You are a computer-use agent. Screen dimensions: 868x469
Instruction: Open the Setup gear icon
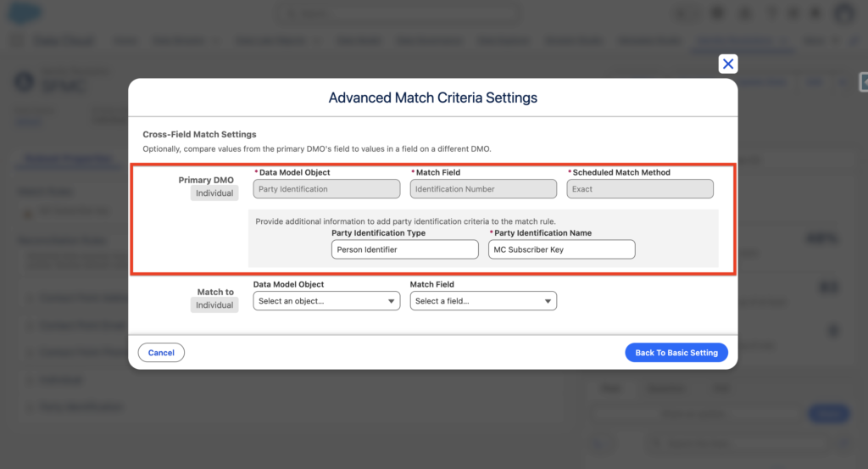point(793,14)
